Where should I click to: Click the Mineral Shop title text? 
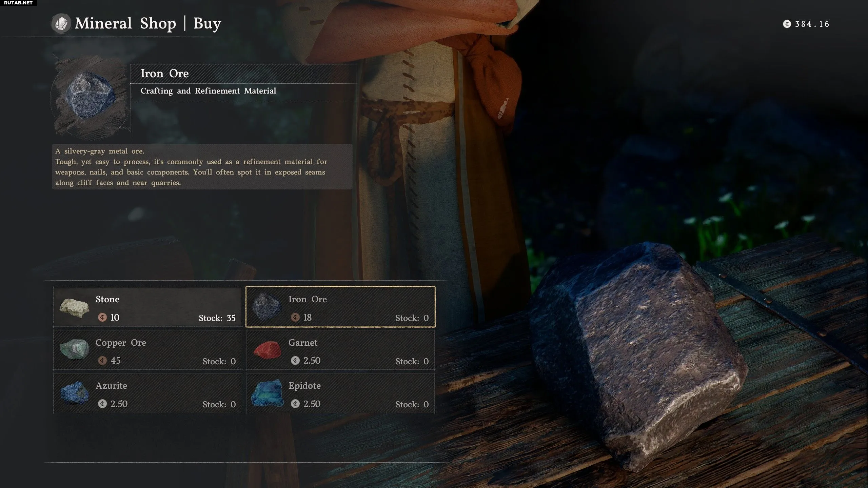tap(125, 24)
